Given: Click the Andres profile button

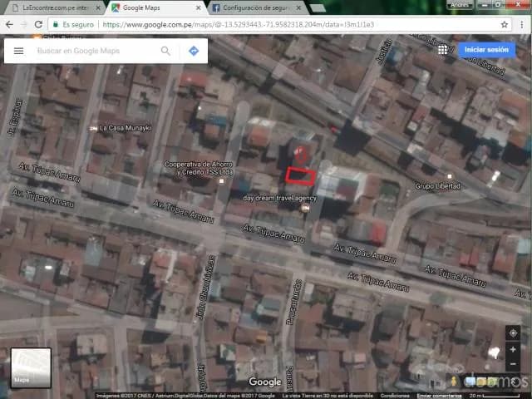Looking at the screenshot, I should pos(460,5).
